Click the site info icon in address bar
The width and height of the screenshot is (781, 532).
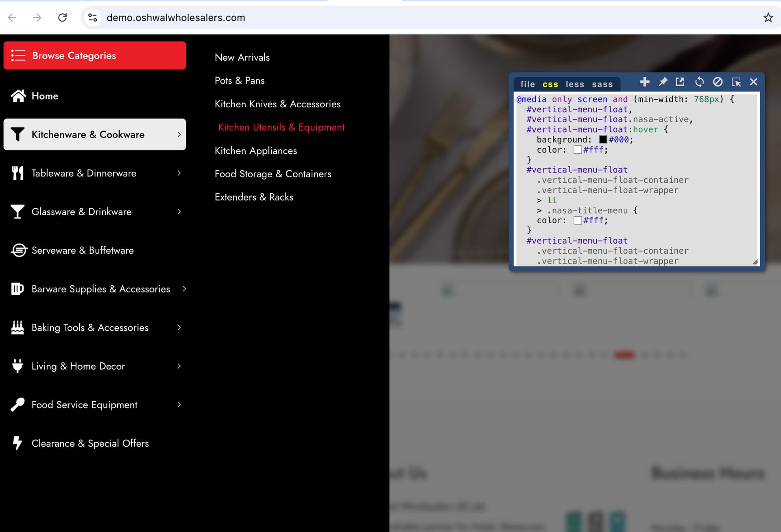(93, 17)
